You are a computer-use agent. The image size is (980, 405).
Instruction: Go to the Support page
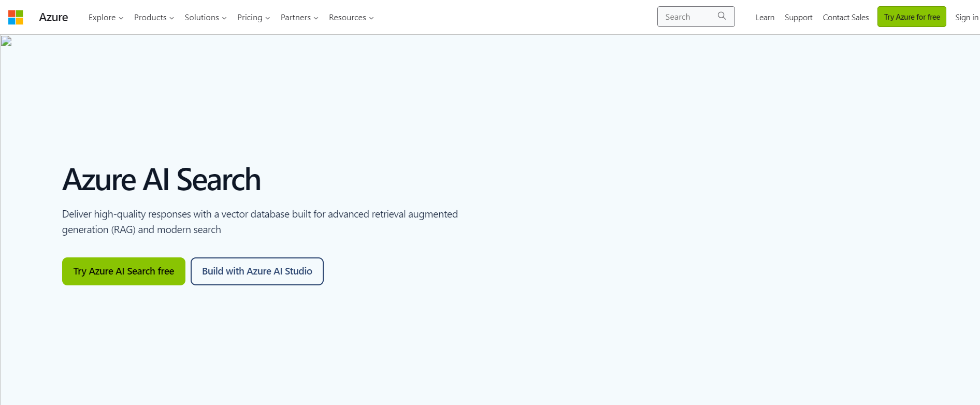pos(798,18)
